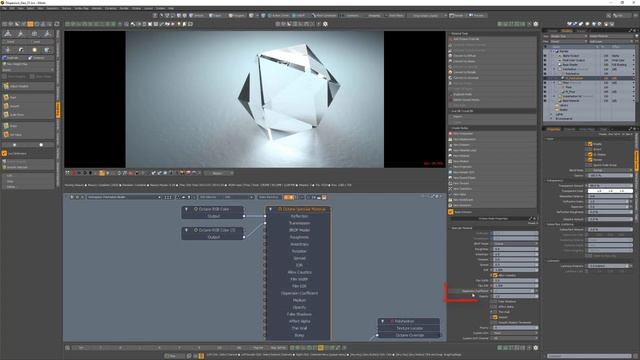Enable Thin Wall checkbox in node properties
Screen dimensions: 640x360
495,312
